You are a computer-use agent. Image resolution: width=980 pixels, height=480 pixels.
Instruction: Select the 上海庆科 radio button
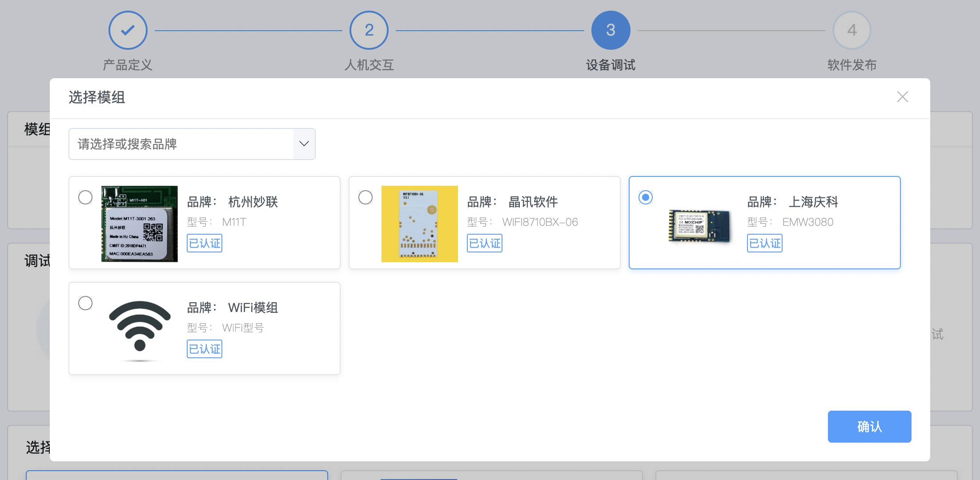pos(646,197)
